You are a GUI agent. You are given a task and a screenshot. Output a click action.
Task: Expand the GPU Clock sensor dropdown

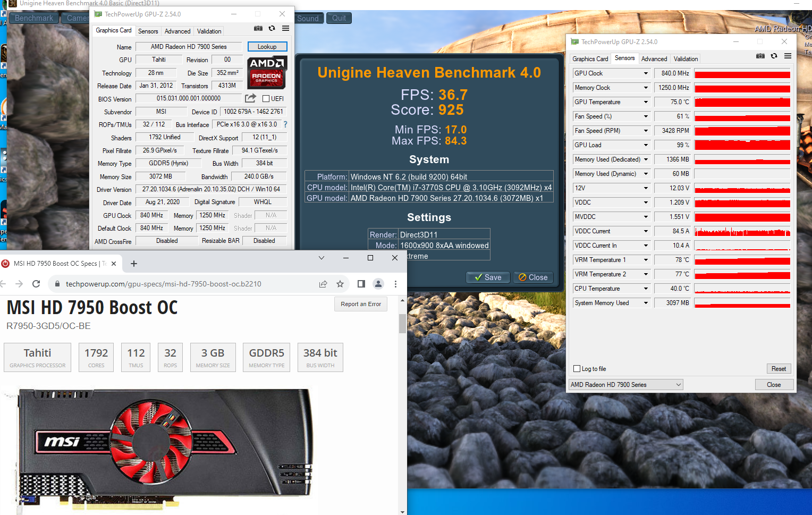tap(646, 73)
